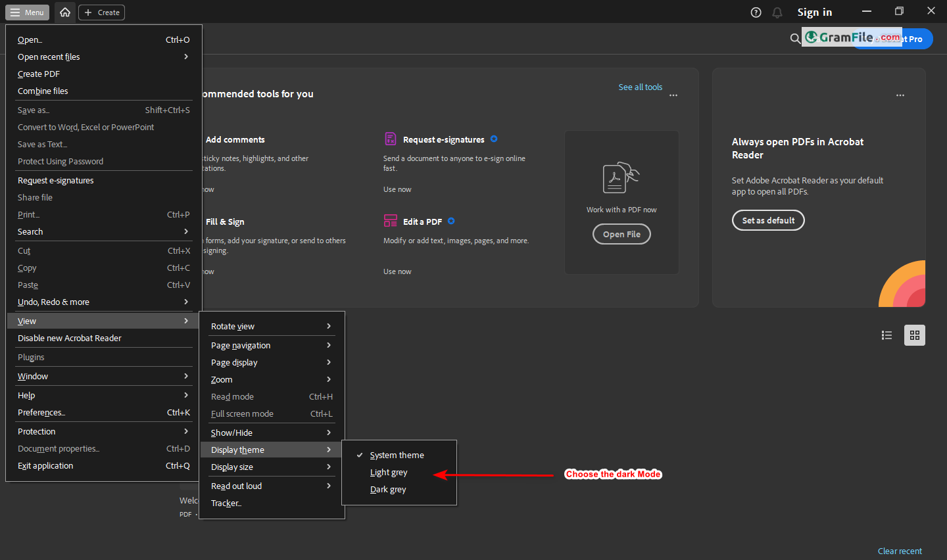This screenshot has height=560, width=947.
Task: Click Set as default button
Action: click(x=768, y=220)
